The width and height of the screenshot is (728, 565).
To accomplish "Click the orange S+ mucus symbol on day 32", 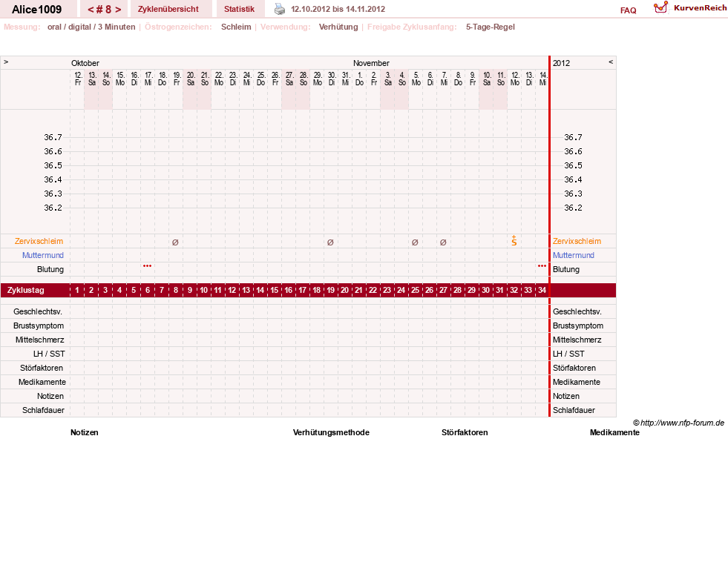I will [514, 241].
